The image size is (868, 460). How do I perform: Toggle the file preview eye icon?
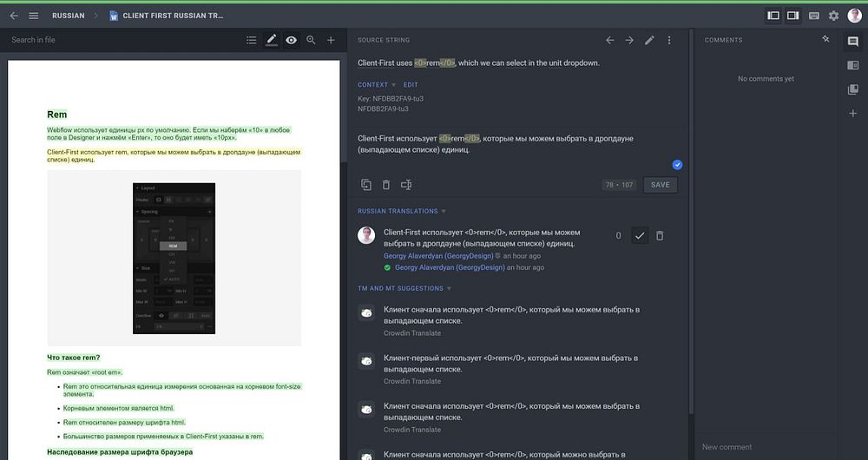(291, 40)
